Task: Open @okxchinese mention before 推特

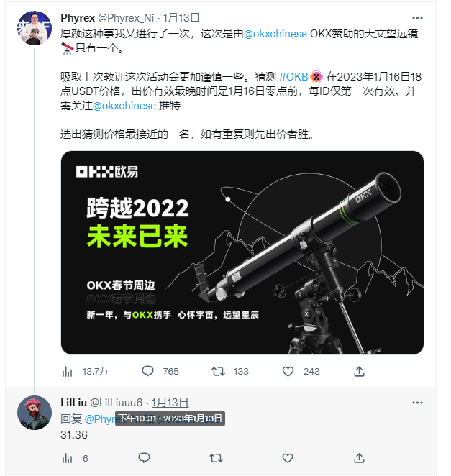Action: click(x=124, y=106)
